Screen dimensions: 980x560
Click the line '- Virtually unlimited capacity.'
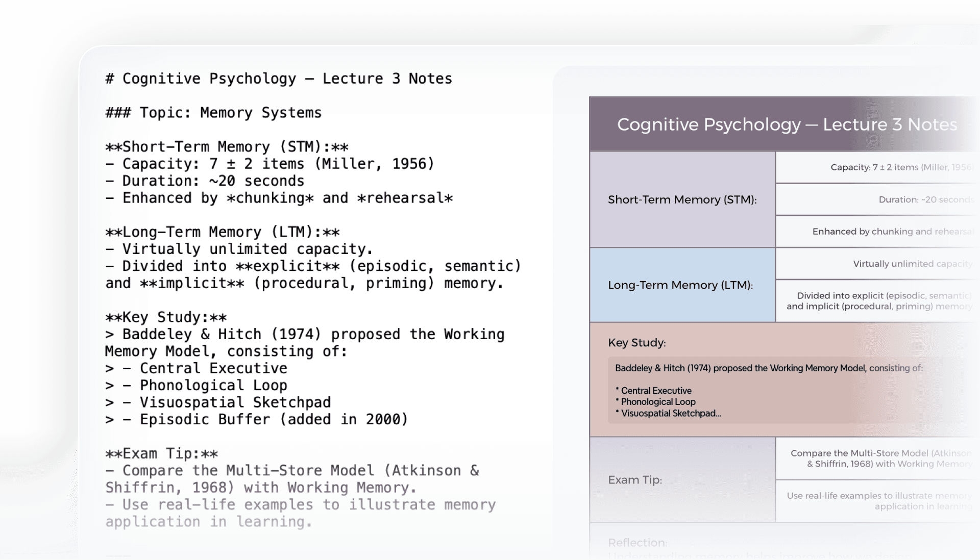click(239, 249)
